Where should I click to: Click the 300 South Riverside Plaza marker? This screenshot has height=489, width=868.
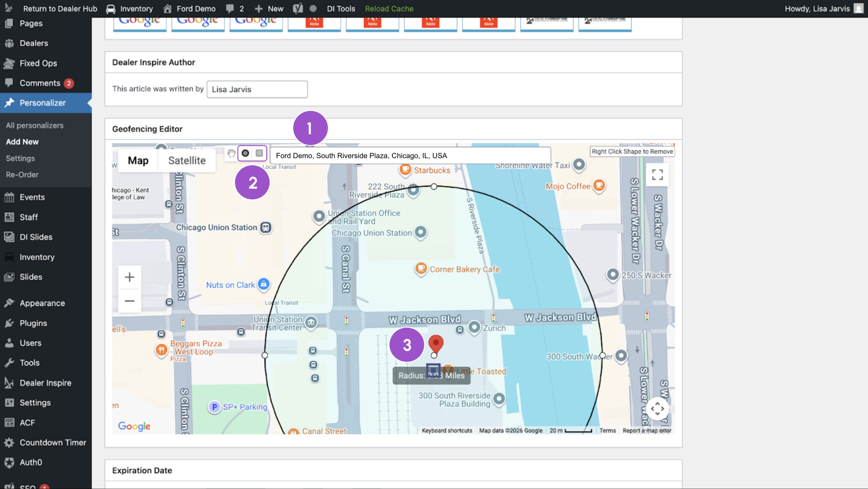click(x=499, y=399)
